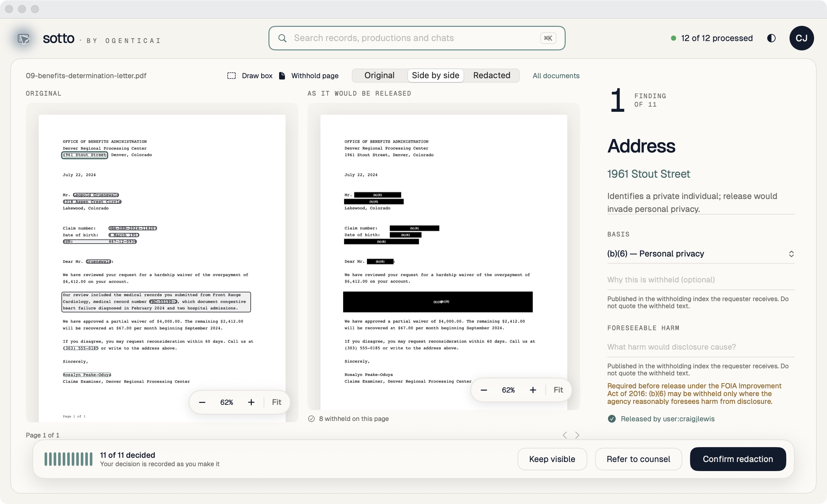Click the 11 of 11 decided progress bars
This screenshot has width=827, height=504.
[x=68, y=459]
